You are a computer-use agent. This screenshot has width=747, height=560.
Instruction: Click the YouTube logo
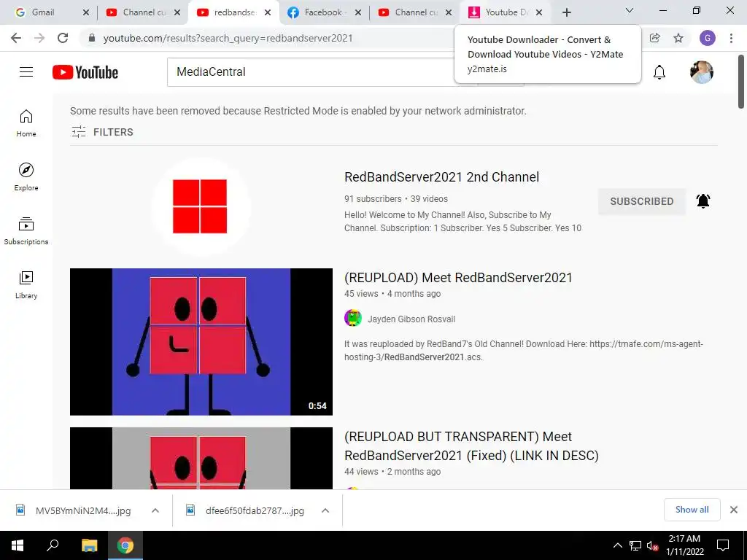tap(85, 72)
